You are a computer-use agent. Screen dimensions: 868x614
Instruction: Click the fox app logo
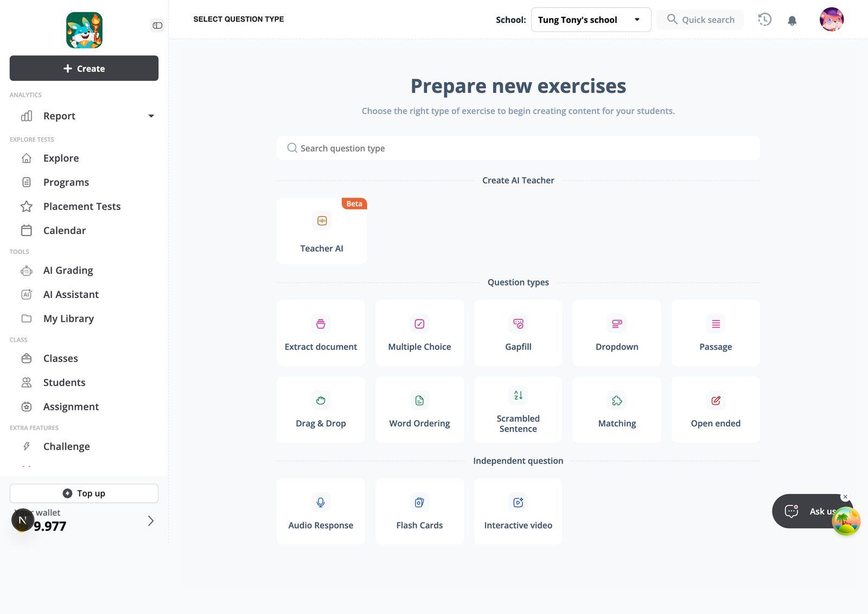(84, 30)
